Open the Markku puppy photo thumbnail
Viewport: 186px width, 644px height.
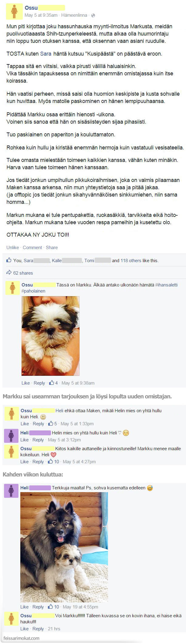click(50, 336)
